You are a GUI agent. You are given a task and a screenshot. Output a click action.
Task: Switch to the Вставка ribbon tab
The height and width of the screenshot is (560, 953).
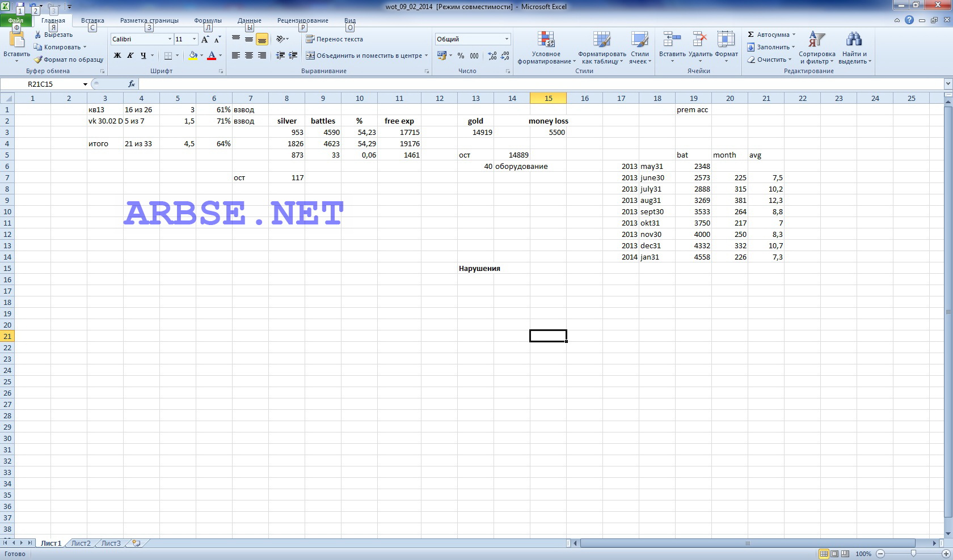tap(92, 20)
